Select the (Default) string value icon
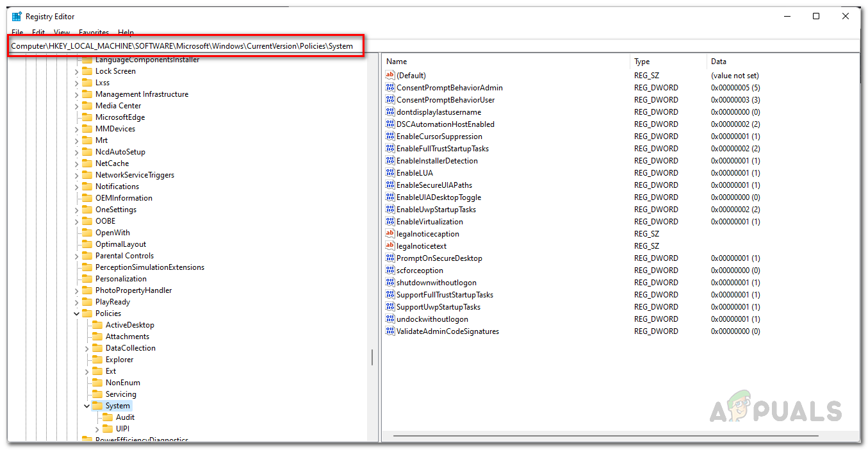 [x=389, y=75]
